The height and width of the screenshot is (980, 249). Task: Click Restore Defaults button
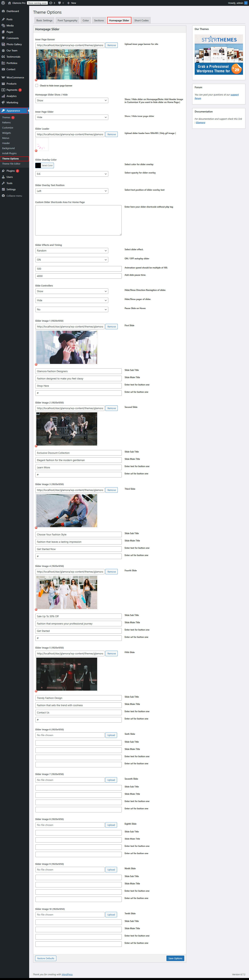click(46, 958)
